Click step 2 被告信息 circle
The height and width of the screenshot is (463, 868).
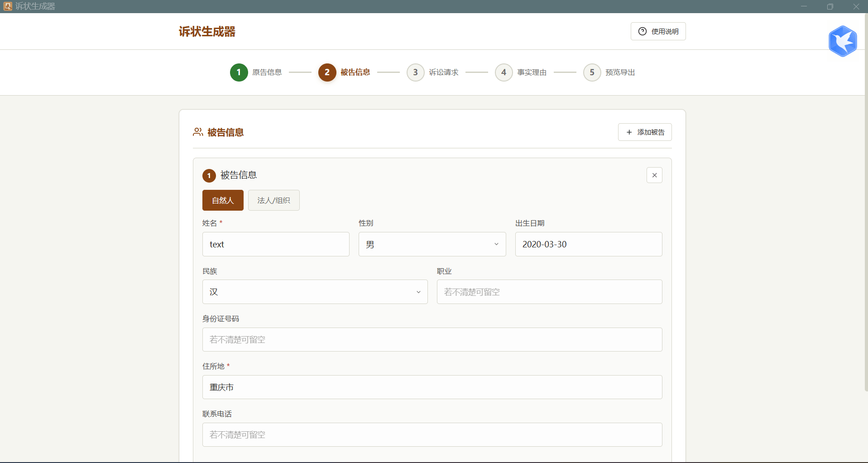[x=327, y=72]
